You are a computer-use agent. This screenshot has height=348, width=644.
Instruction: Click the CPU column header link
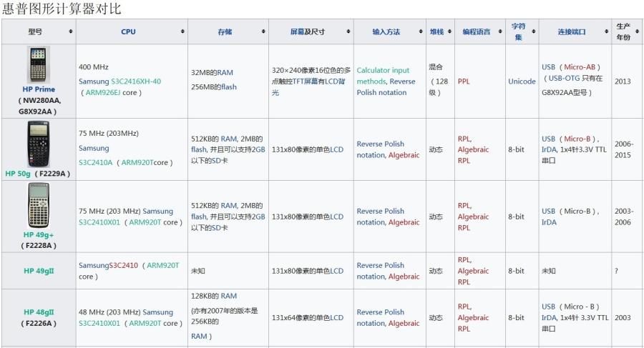128,31
